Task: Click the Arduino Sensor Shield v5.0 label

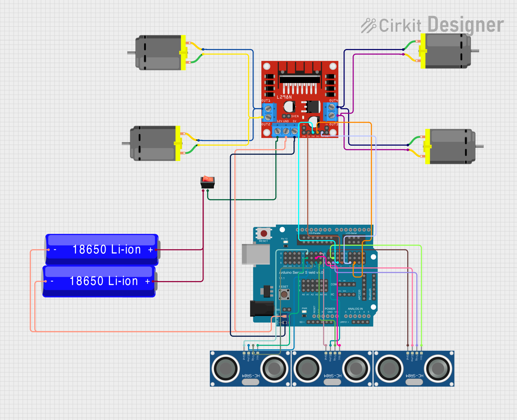Action: [301, 273]
